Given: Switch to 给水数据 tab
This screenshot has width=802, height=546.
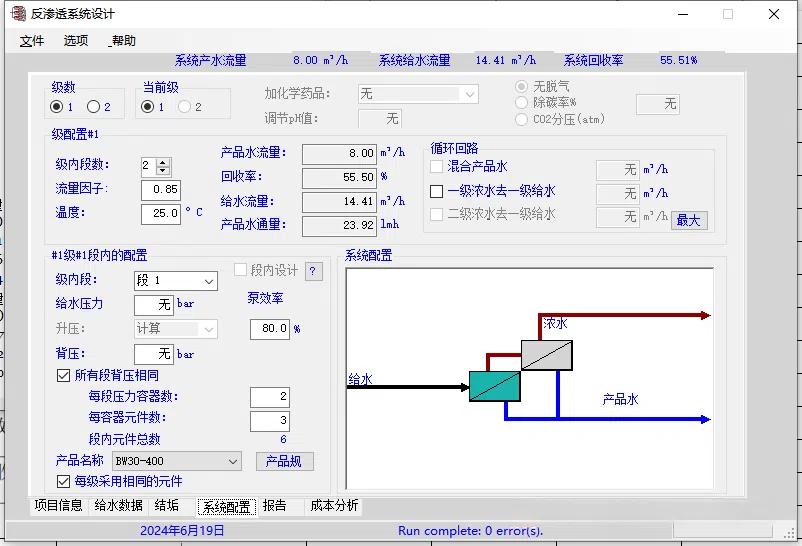Looking at the screenshot, I should [119, 506].
